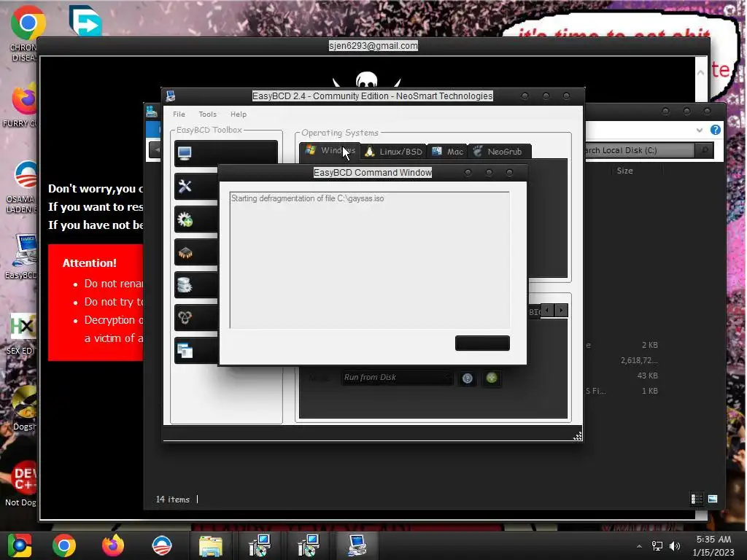
Task: Select the file row showing 2 KB
Action: tap(622, 345)
